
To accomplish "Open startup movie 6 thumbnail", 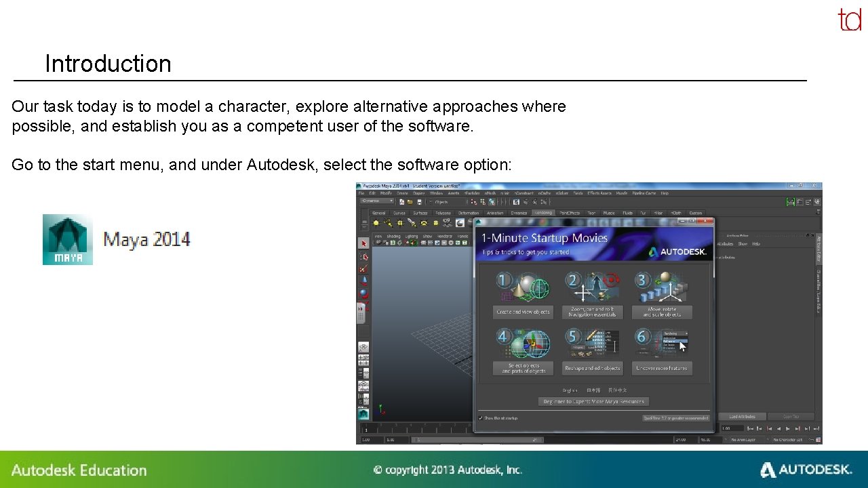I will [x=662, y=343].
